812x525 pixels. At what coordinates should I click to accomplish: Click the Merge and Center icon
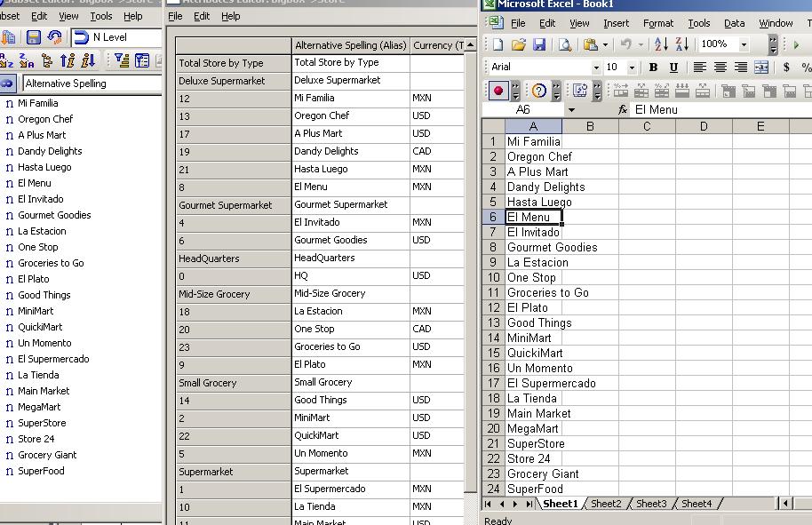[761, 68]
